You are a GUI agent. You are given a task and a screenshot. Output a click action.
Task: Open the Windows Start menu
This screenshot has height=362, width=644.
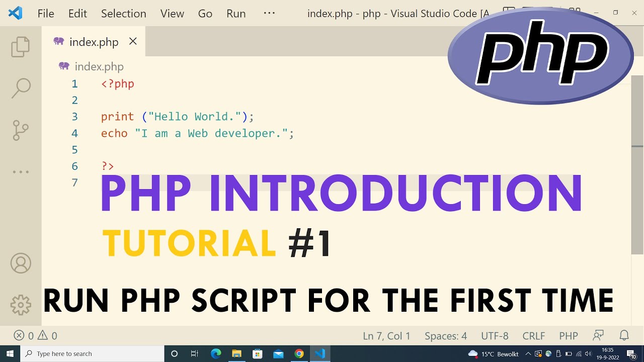[x=10, y=353]
